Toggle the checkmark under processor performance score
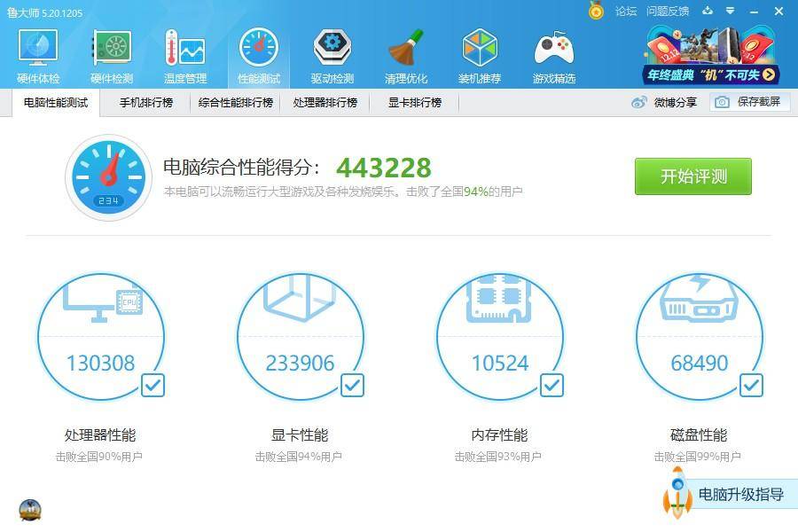Screen dimensions: 798x532 pyautogui.click(x=153, y=385)
